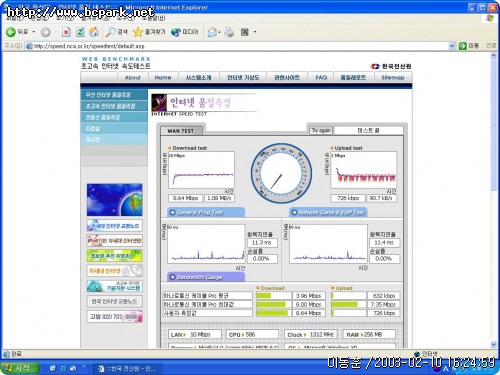This screenshot has height=375, width=500.
Task: Open the FAQ navigation tab
Action: pyautogui.click(x=321, y=77)
